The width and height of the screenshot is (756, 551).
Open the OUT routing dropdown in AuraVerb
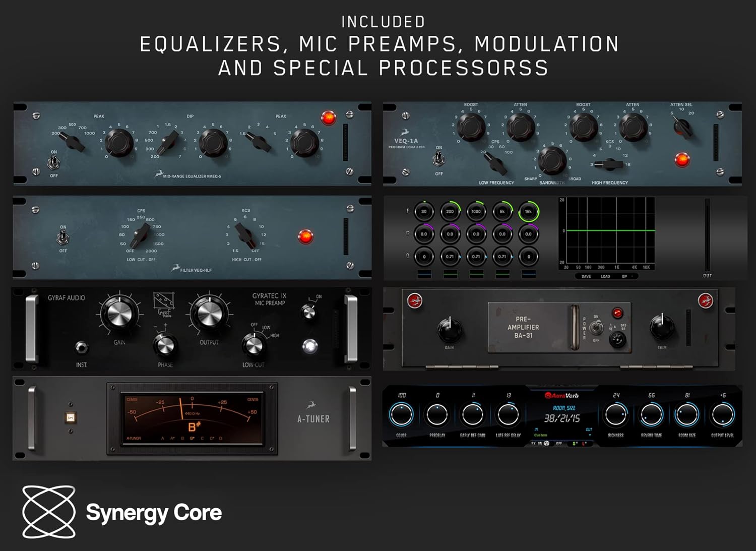pos(590,435)
